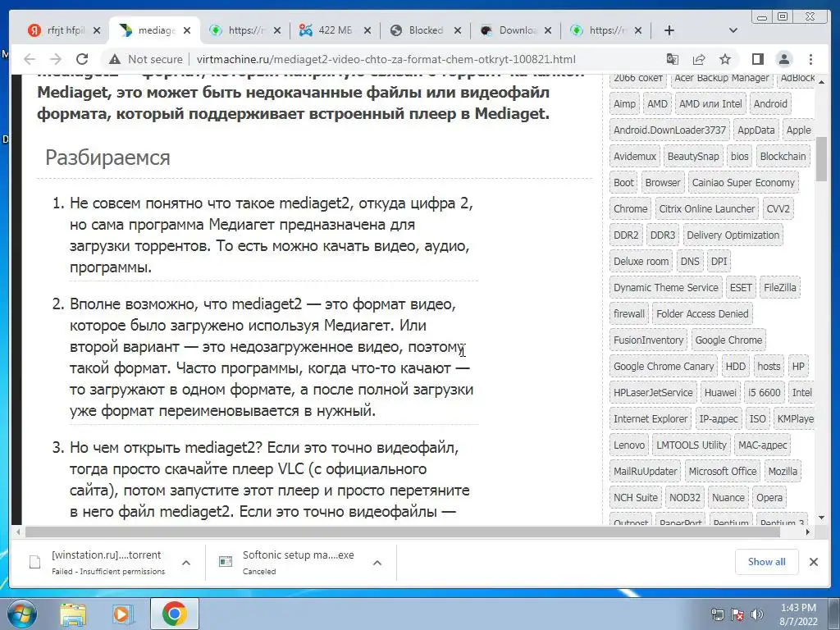Image resolution: width=840 pixels, height=630 pixels.
Task: Click the Разбираемся heading
Action: (x=107, y=157)
